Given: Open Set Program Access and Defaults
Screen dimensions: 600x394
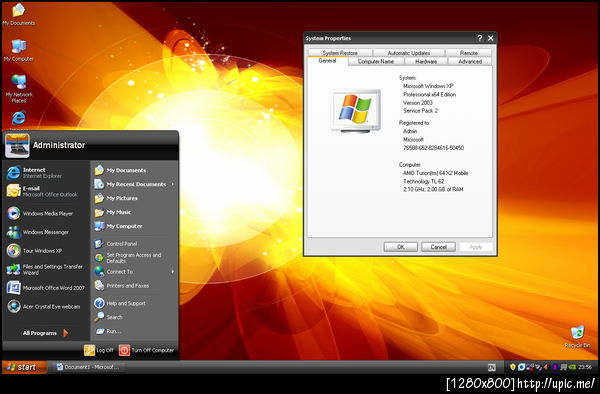Looking at the screenshot, I should coord(134,257).
